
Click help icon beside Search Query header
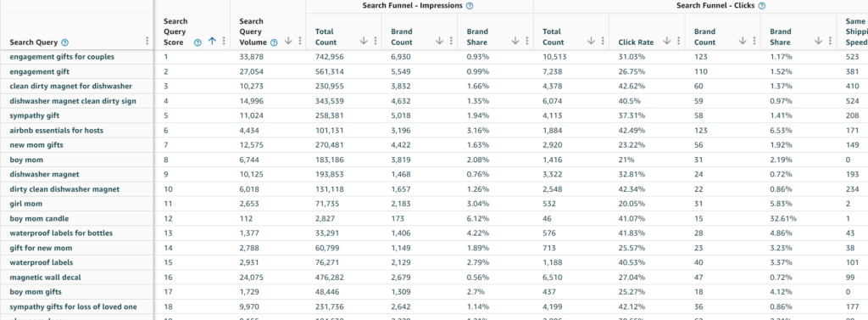(64, 42)
